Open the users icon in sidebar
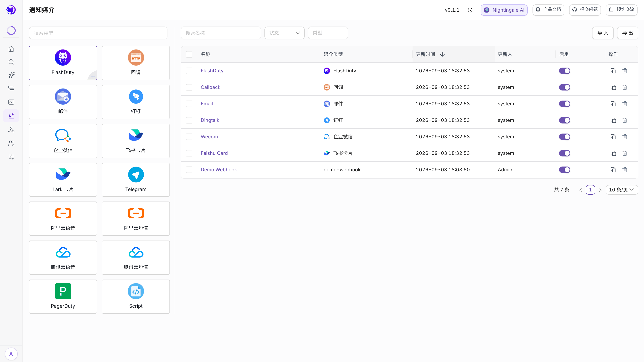The width and height of the screenshot is (644, 362). [x=11, y=143]
